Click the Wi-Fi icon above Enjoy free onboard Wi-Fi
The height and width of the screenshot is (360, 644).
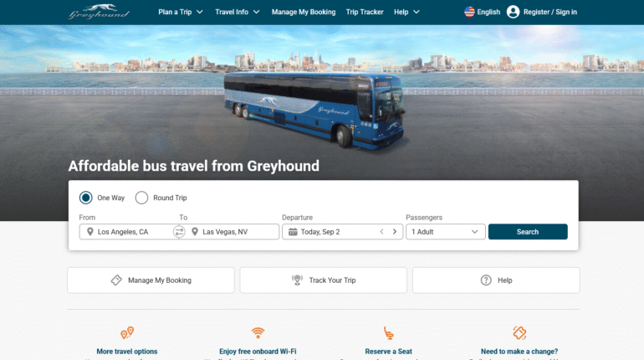point(258,332)
